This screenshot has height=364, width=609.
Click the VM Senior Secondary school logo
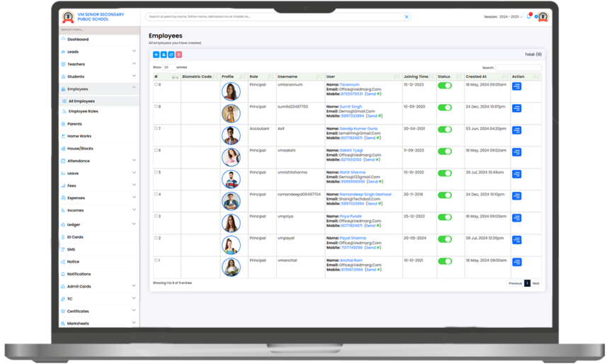point(68,17)
